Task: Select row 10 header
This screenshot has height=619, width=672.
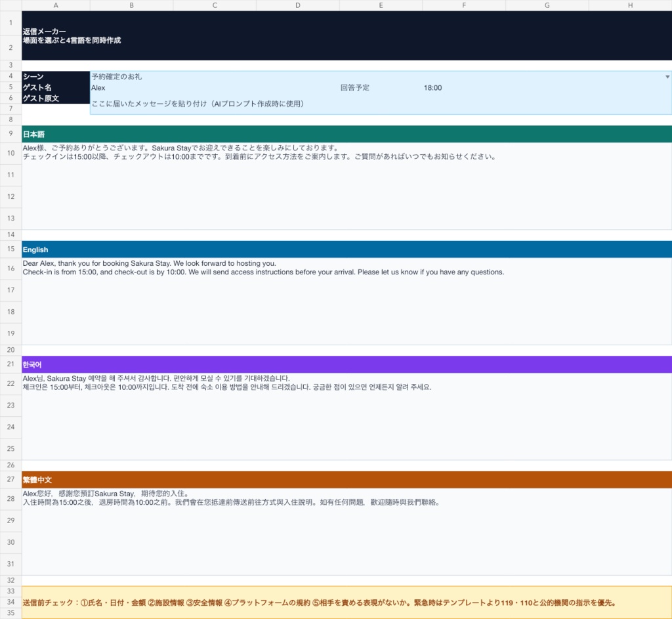Action: [x=10, y=153]
